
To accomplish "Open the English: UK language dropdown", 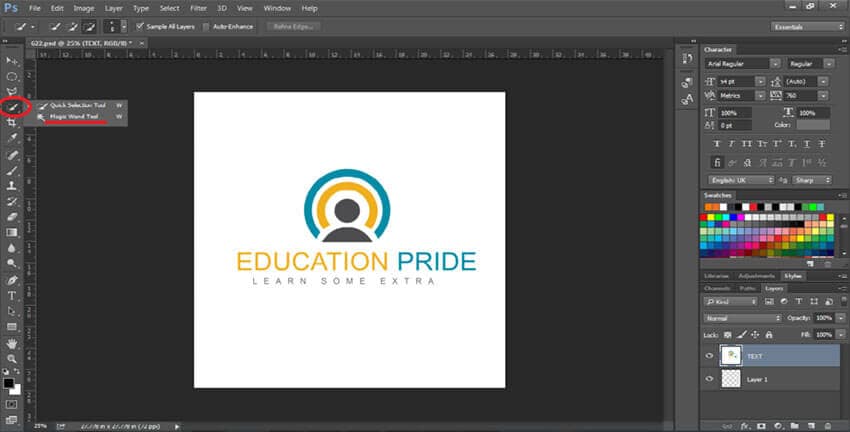I will pos(742,180).
